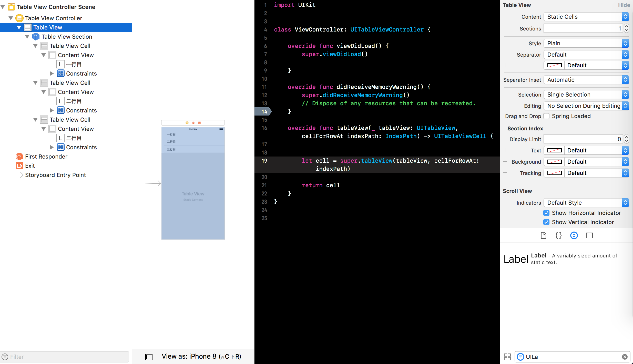This screenshot has height=364, width=633.
Task: Click the device configuration icon next to View as
Action: tap(149, 357)
